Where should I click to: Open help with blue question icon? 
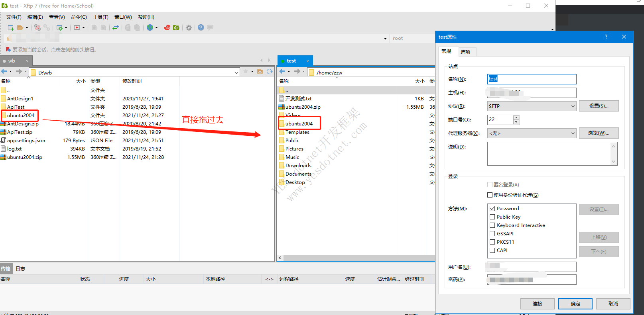[x=201, y=27]
